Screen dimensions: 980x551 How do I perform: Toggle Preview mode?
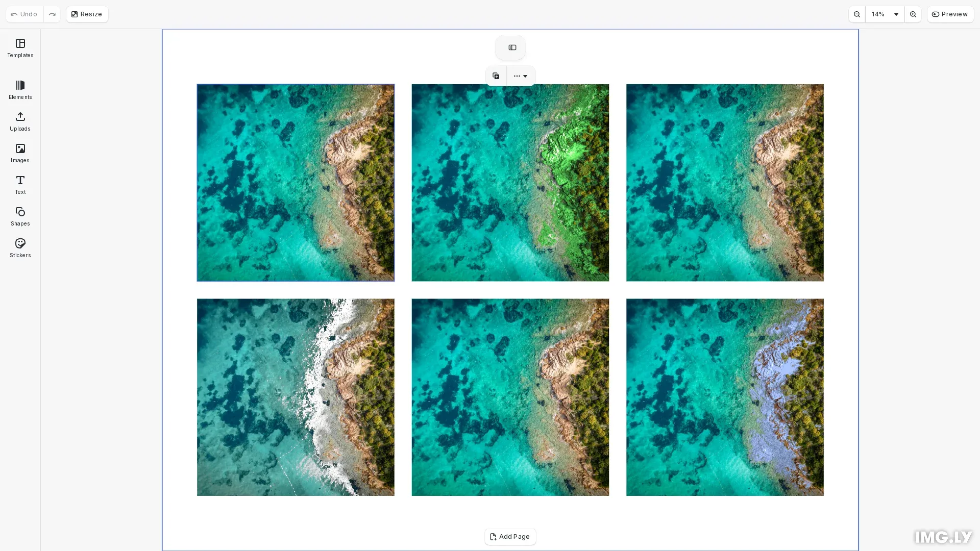[950, 14]
